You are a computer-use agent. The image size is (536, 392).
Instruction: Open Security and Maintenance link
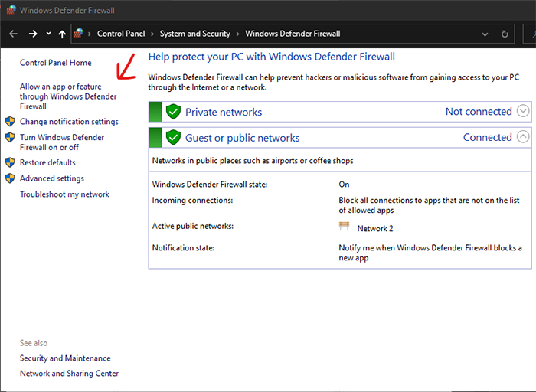[65, 358]
